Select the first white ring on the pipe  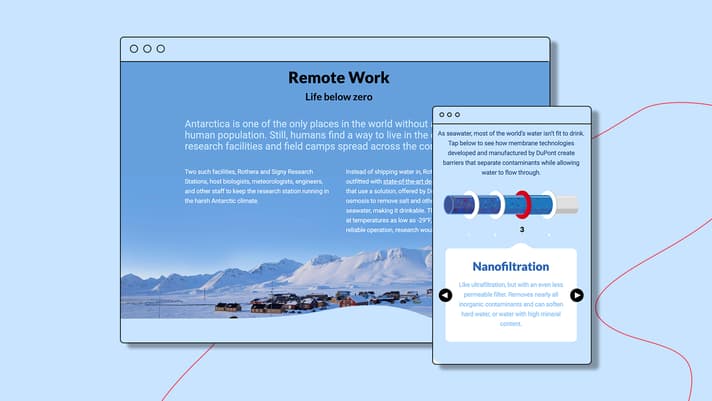click(471, 205)
